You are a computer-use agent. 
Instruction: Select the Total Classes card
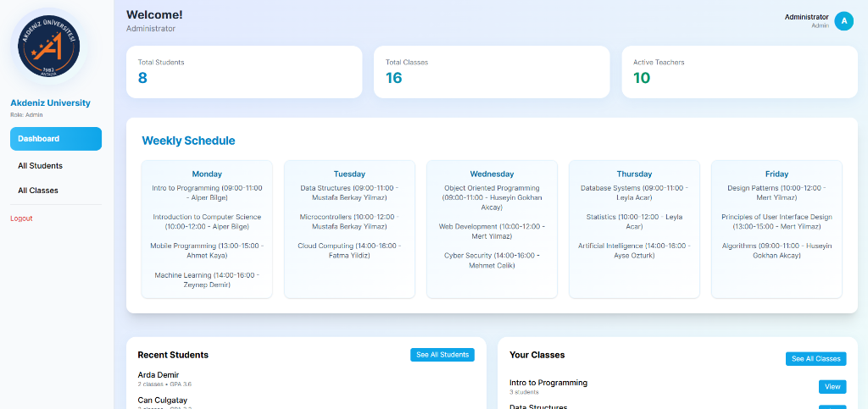(492, 72)
